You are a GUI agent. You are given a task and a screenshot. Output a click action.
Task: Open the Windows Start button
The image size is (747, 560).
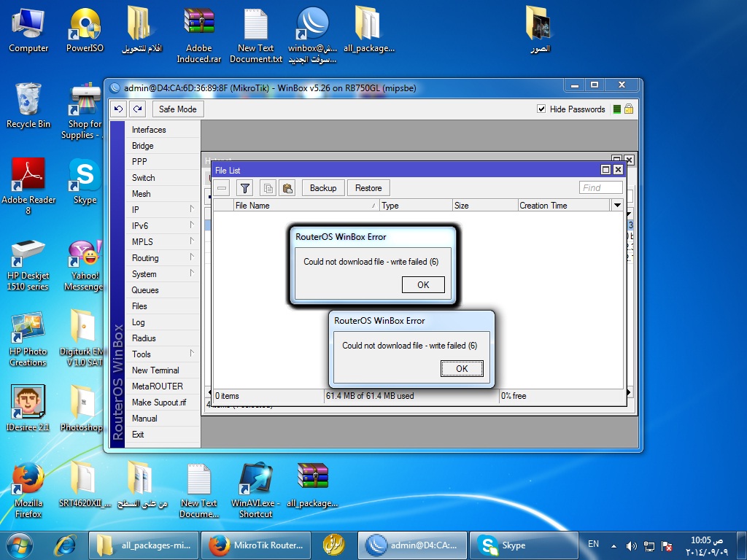(19, 545)
